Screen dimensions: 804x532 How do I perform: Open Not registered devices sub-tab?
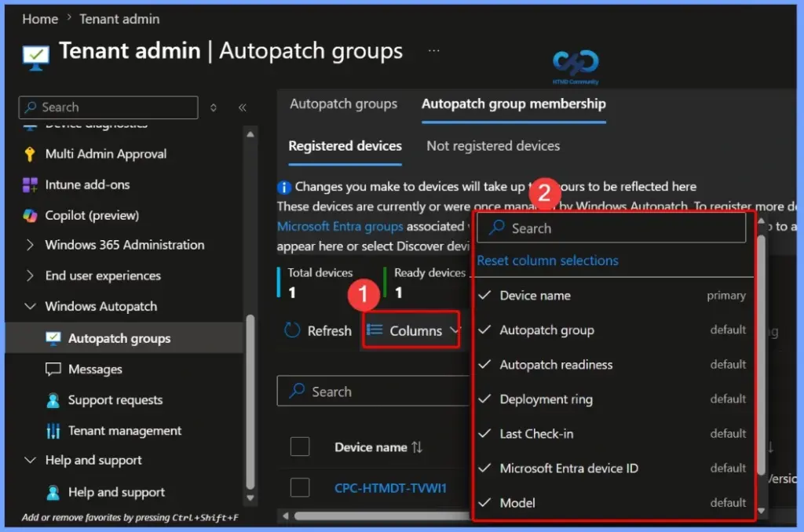493,146
